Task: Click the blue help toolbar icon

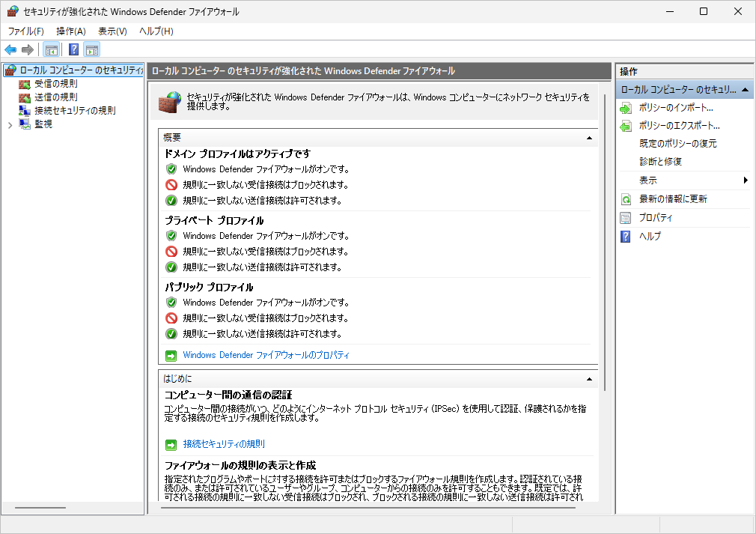Action: click(74, 49)
